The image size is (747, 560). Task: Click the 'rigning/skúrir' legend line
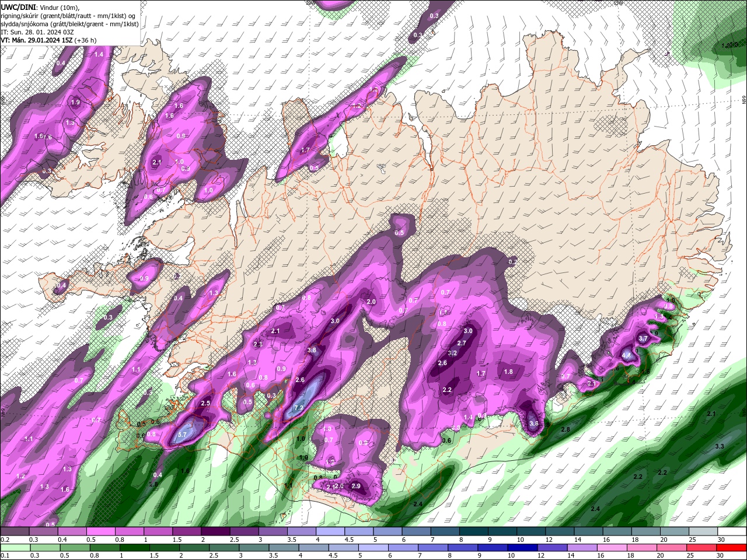pos(68,15)
